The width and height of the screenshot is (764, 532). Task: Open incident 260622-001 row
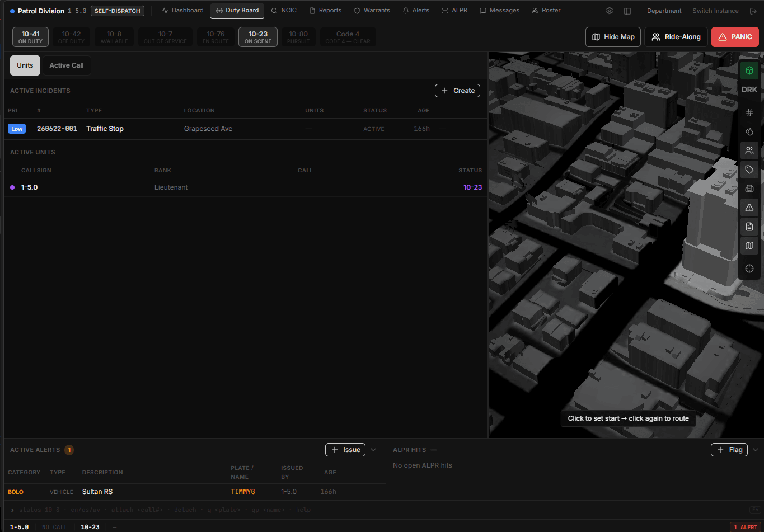[245, 129]
